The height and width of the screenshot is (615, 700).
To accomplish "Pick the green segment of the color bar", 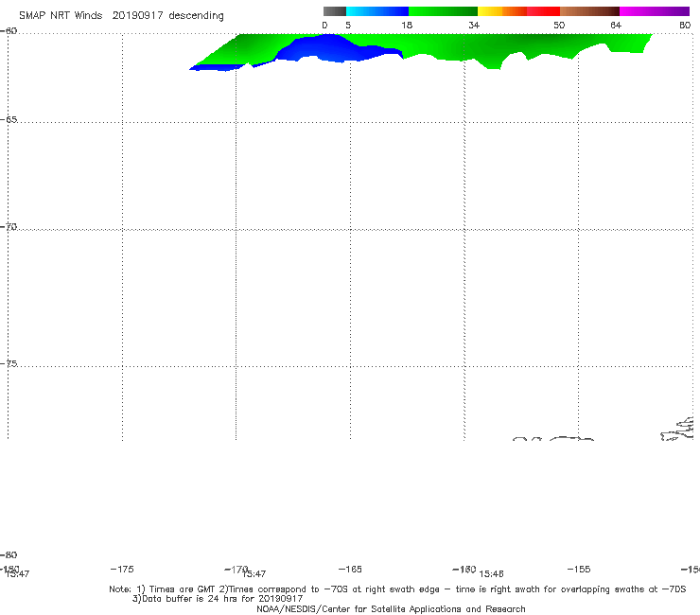I will pos(443,11).
